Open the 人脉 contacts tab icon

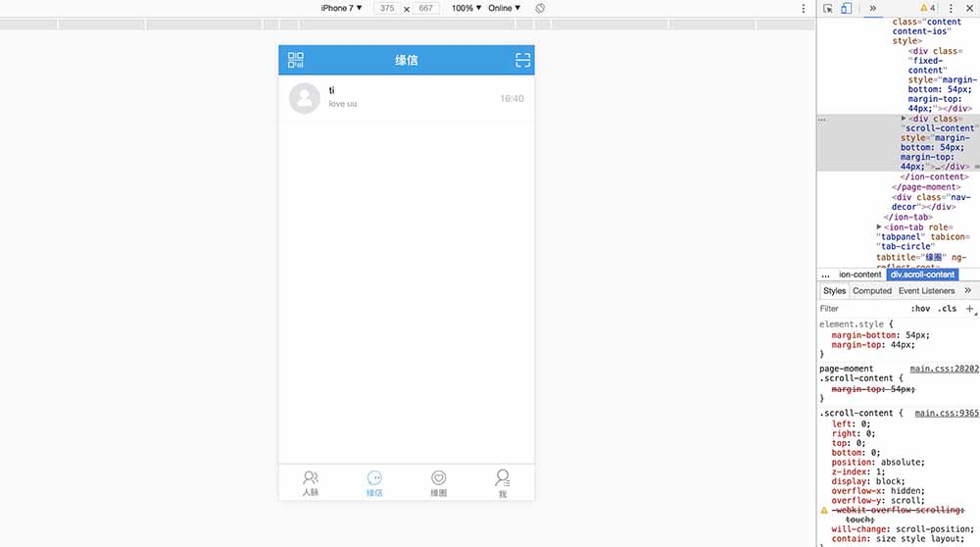pyautogui.click(x=311, y=478)
